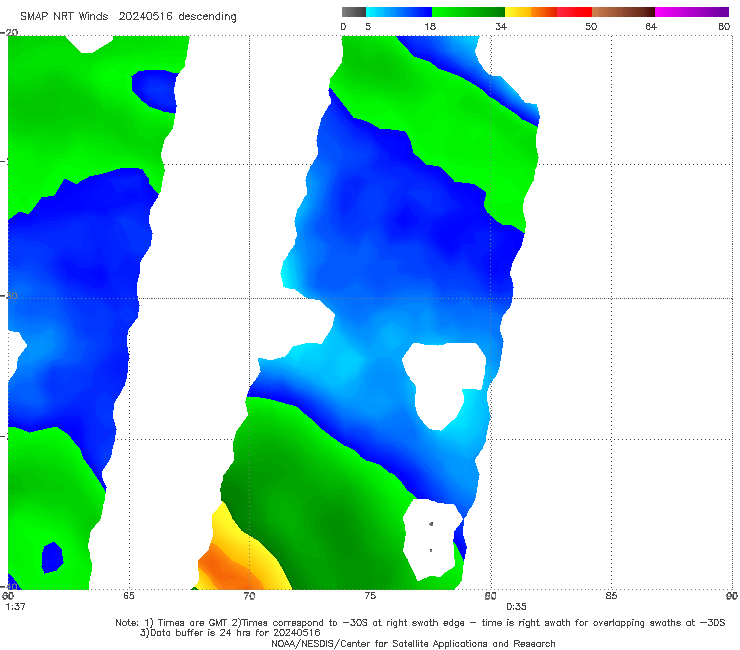
Task: Click the yellow-orange colorbar segment
Action: coord(531,12)
